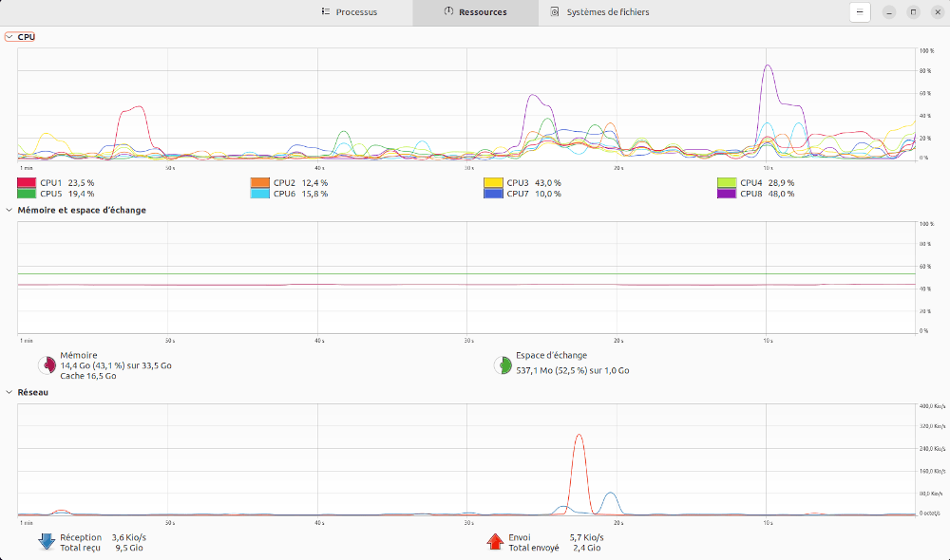Select the Ressources tab
This screenshot has height=560, width=950.
(x=475, y=12)
